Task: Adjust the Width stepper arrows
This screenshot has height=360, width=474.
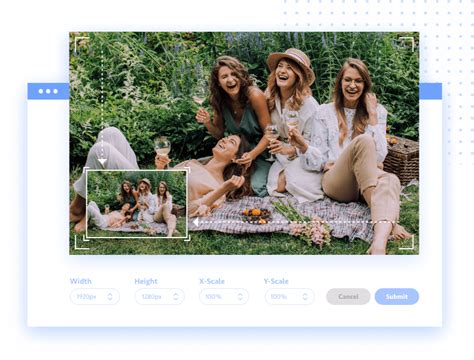Action: point(110,296)
